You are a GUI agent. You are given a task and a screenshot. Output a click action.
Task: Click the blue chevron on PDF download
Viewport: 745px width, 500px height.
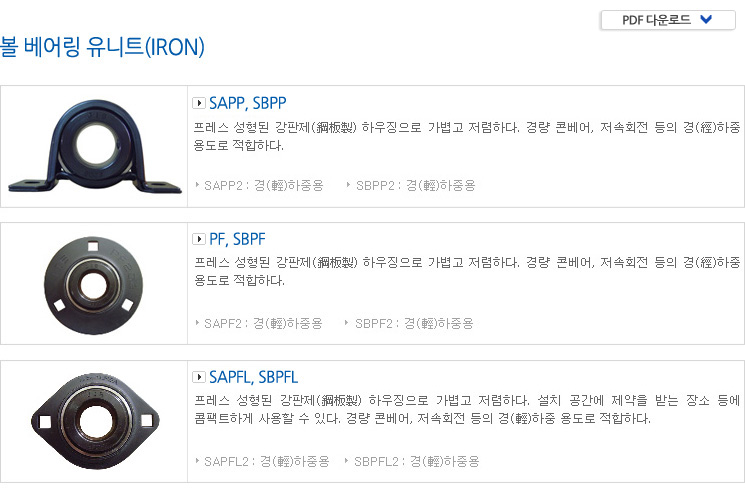706,19
